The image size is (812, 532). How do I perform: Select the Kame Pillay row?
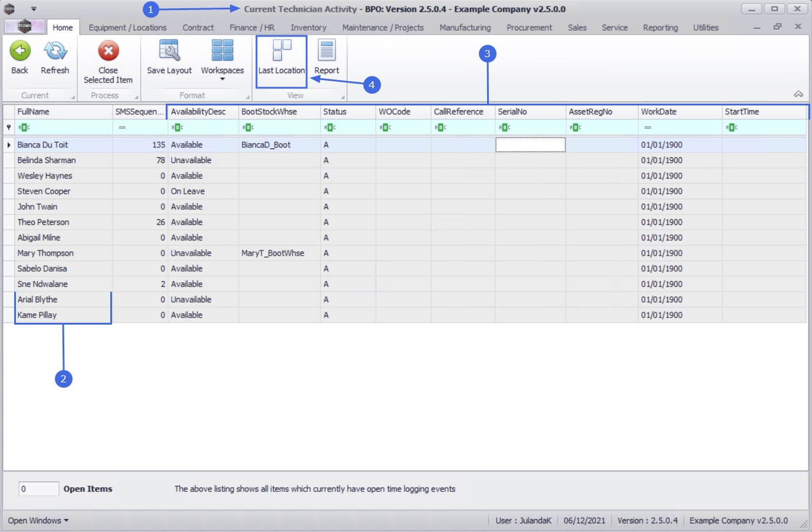pos(405,315)
